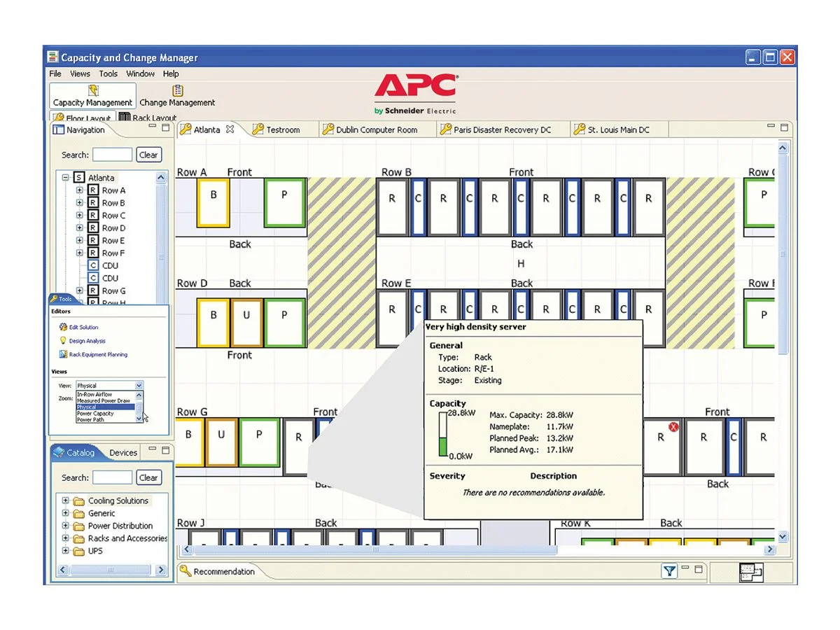Screen dimensions: 840x630
Task: Expand the Row A tree node
Action: coord(79,190)
